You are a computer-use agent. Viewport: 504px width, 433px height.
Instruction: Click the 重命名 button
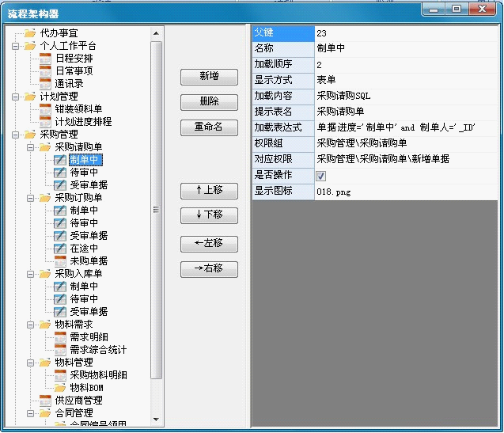coord(209,127)
